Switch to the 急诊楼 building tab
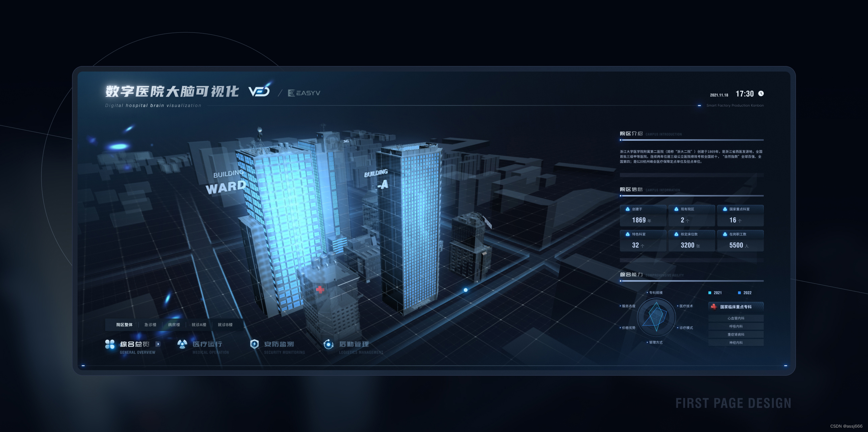 pos(150,324)
